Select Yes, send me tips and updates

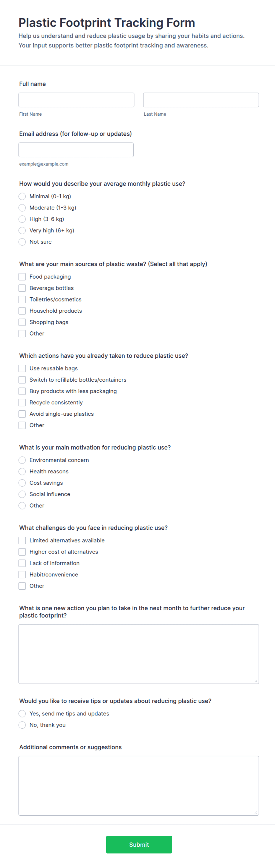tap(22, 713)
